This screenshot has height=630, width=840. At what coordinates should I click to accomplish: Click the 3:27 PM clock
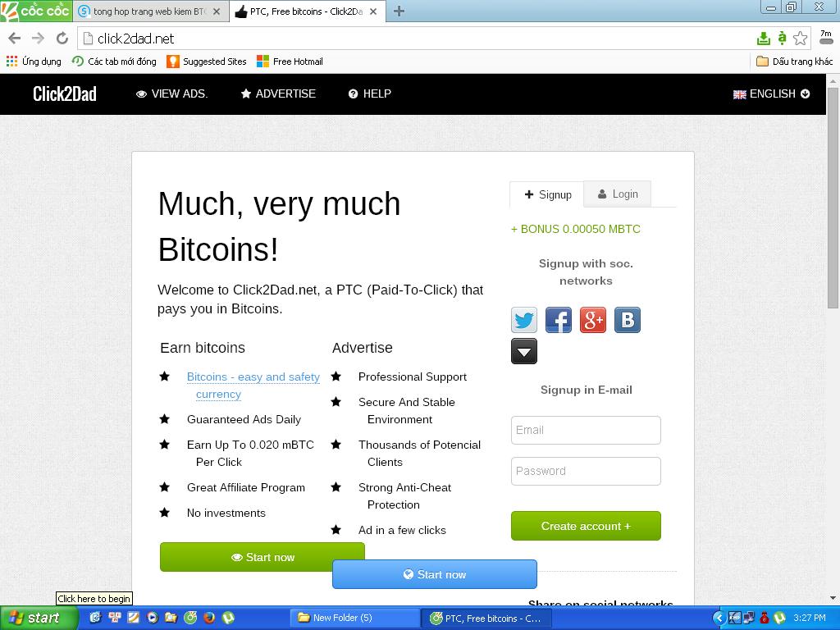(810, 618)
